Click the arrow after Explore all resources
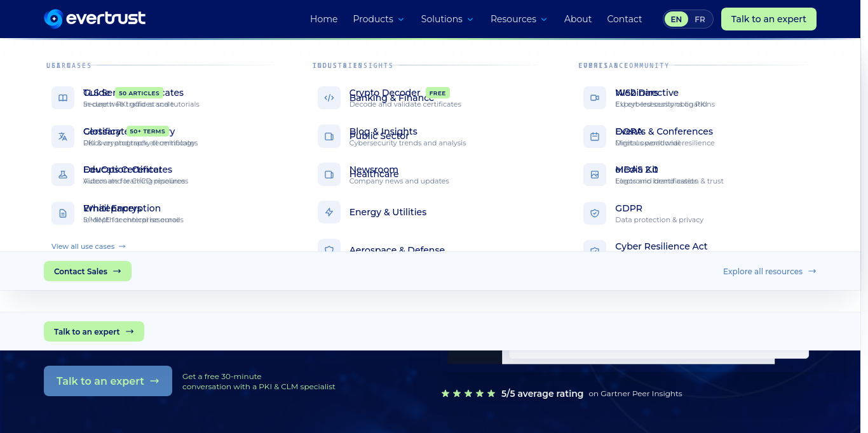 coord(812,271)
